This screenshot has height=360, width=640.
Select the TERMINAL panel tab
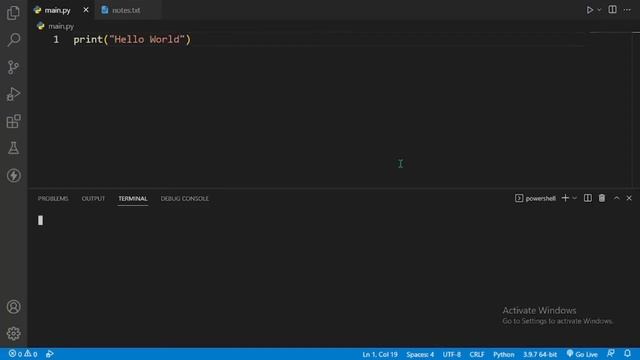pyautogui.click(x=133, y=198)
